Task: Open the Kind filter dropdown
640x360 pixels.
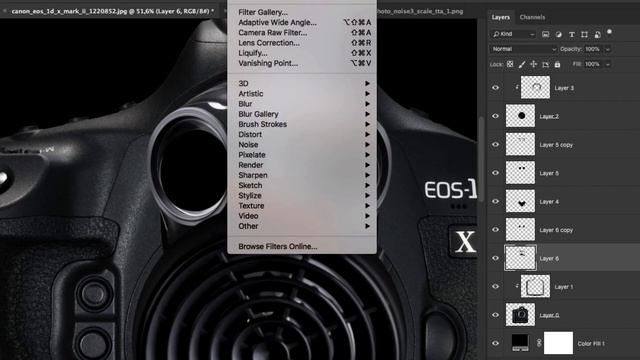Action: 513,34
